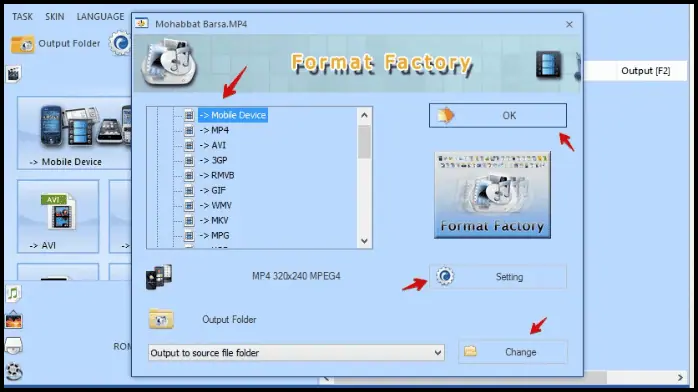698x392 pixels.
Task: Click film icon beside MP4 entry
Action: (189, 130)
